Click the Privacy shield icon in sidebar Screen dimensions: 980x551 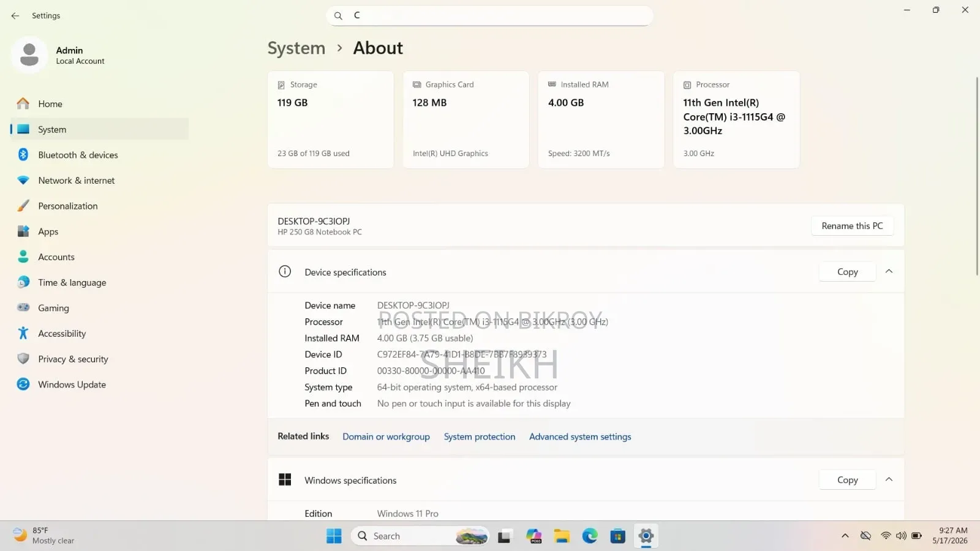click(23, 359)
